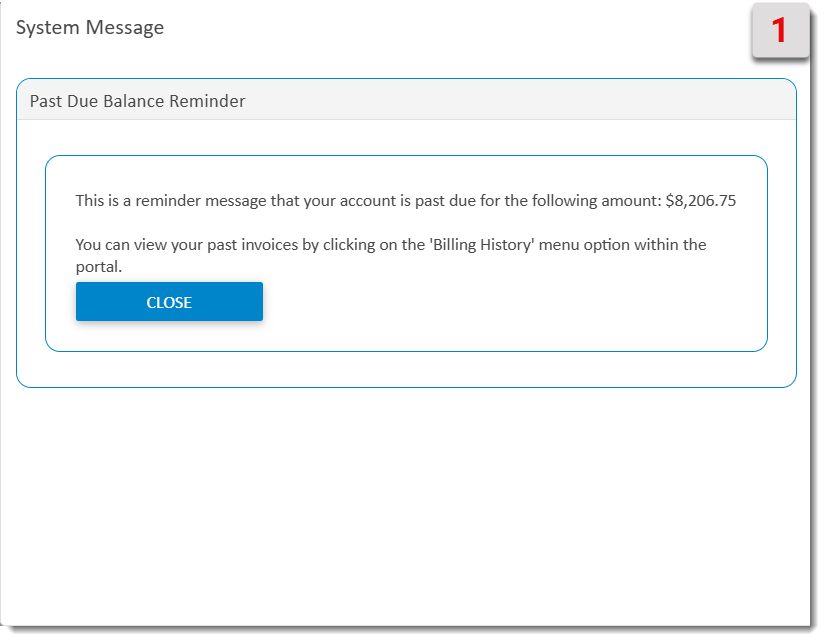Image resolution: width=827 pixels, height=641 pixels.
Task: Click the panel title bar area
Action: point(400,101)
